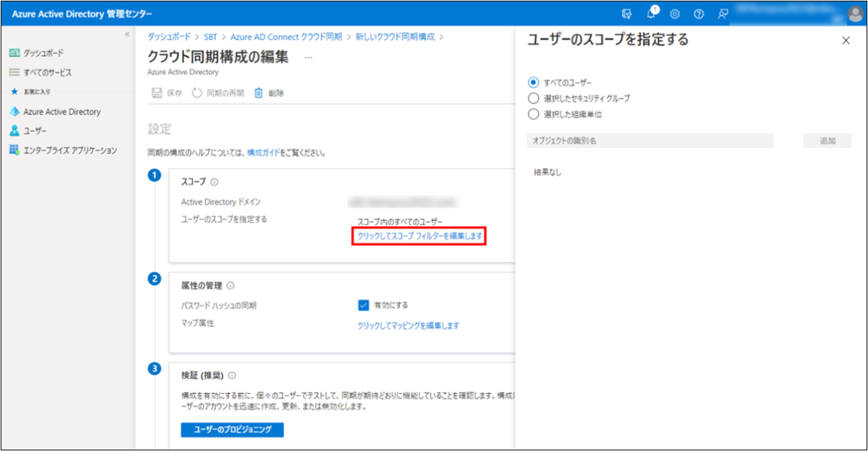
Task: Click the Azure AD Connect クラウド同期 breadcrumb
Action: [x=286, y=37]
